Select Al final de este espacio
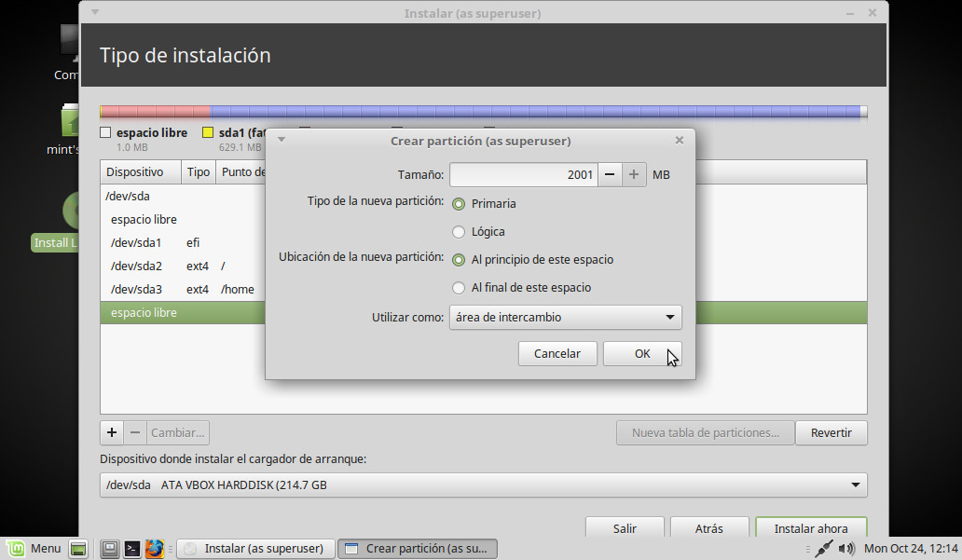 coord(459,288)
